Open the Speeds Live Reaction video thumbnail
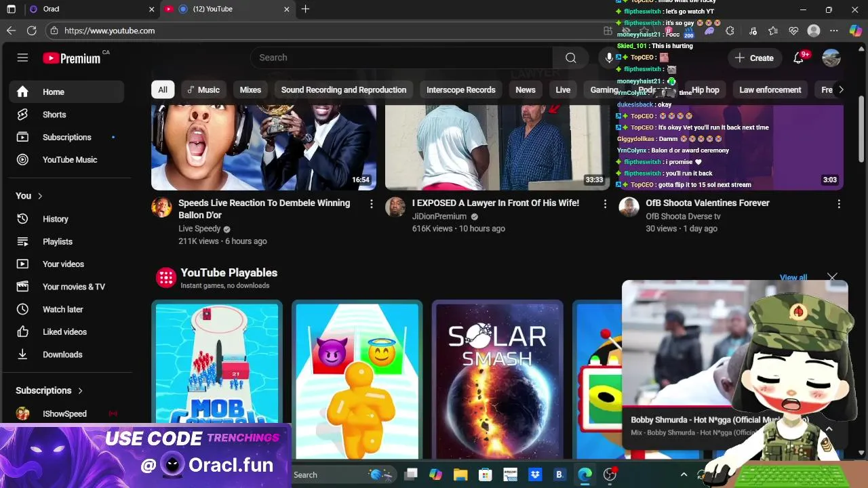 (264, 148)
